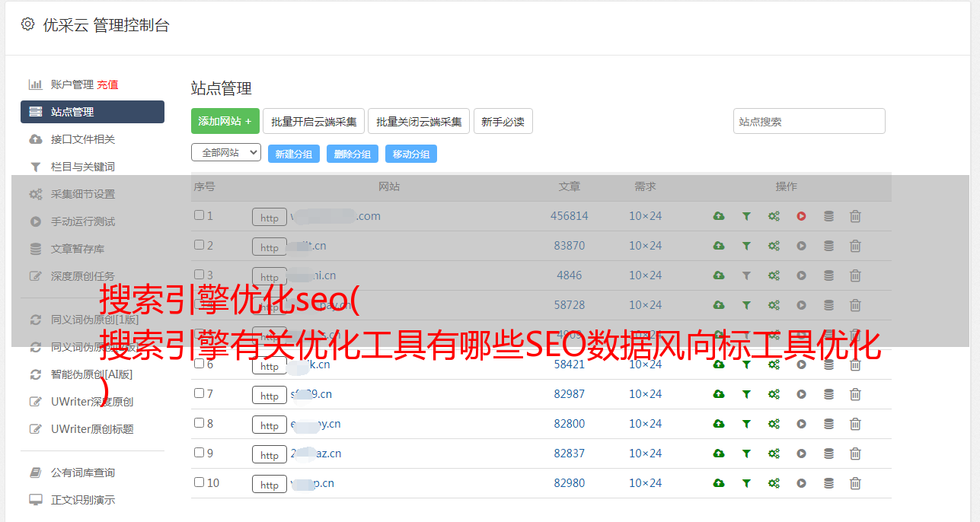Open gears settings icon in row 8
Viewport: 980px width, 522px height.
[774, 424]
